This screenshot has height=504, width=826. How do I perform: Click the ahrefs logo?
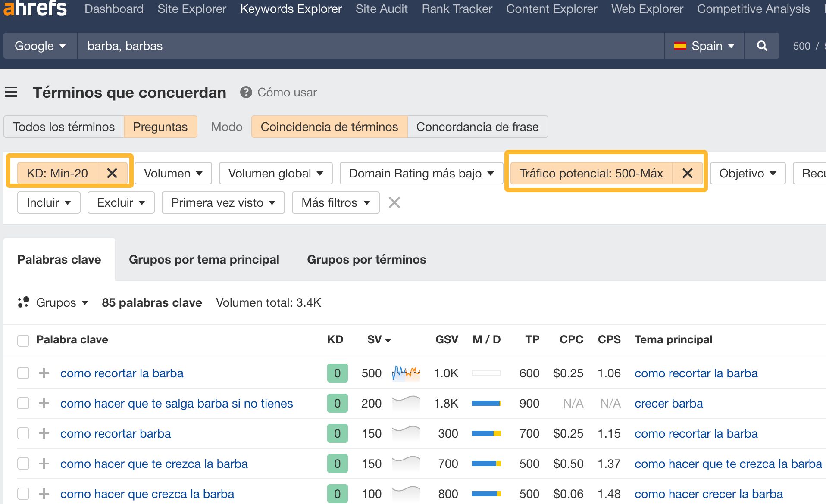point(34,8)
